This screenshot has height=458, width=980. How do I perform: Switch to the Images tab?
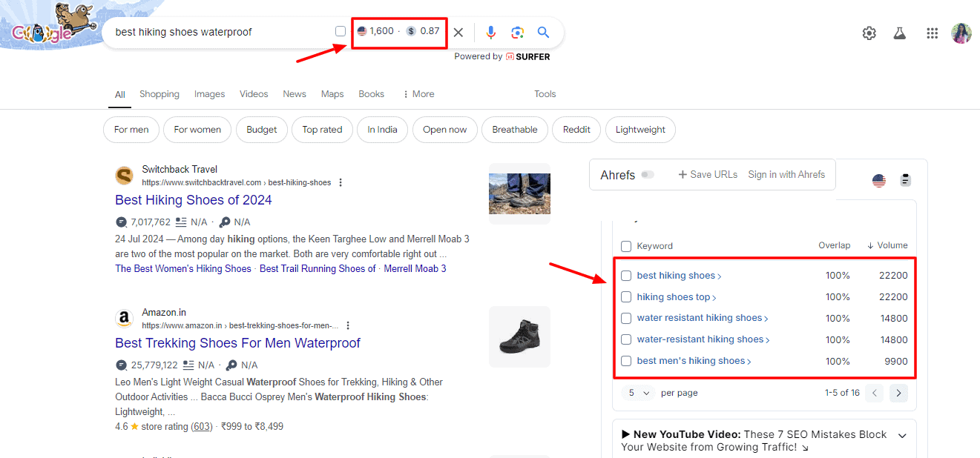(x=209, y=94)
